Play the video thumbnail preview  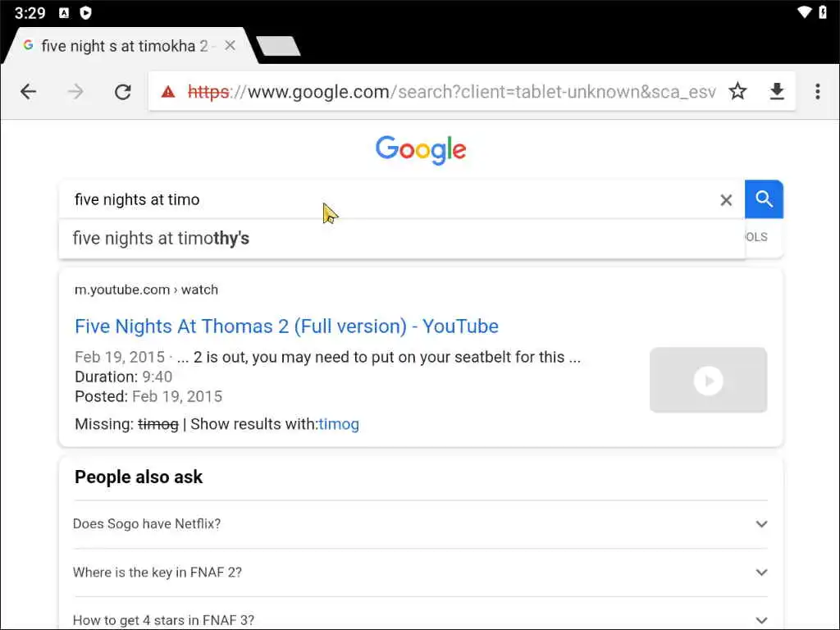pos(708,381)
